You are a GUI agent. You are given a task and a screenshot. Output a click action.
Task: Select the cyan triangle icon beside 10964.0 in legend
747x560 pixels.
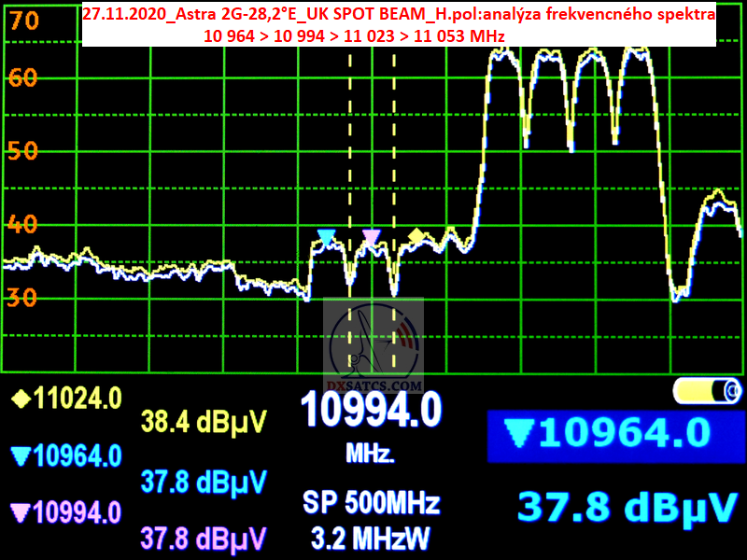[x=20, y=456]
